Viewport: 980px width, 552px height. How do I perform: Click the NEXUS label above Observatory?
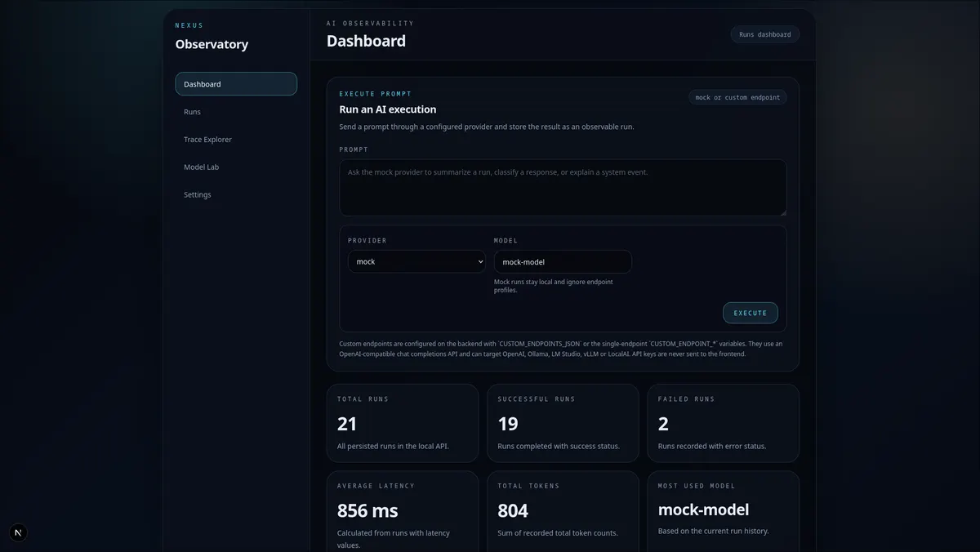coord(189,25)
